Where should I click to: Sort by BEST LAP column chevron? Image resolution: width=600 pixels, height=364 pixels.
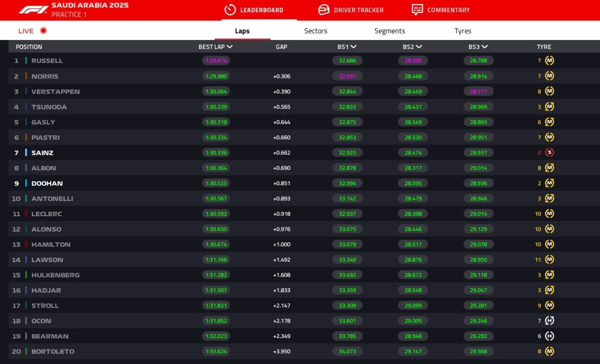[x=230, y=47]
